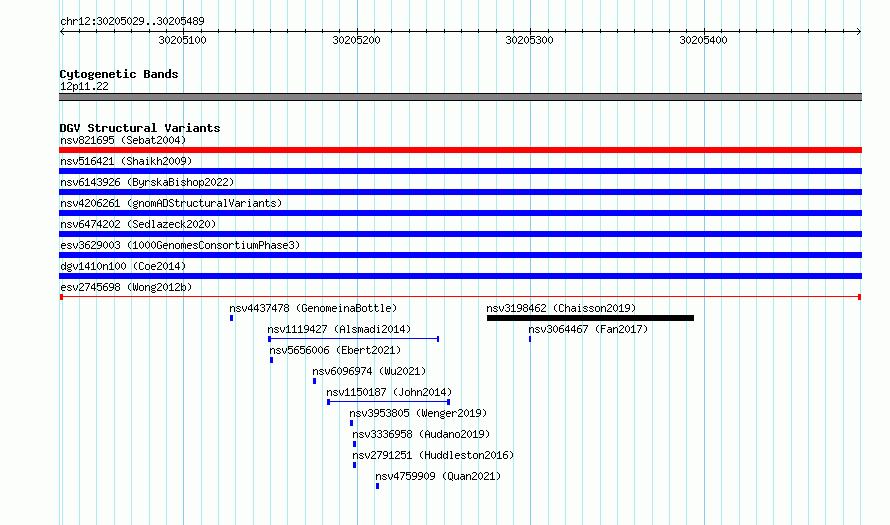
Task: Click the nsv6143926 (ByrskaBishop2022) variant bar
Action: (x=460, y=192)
